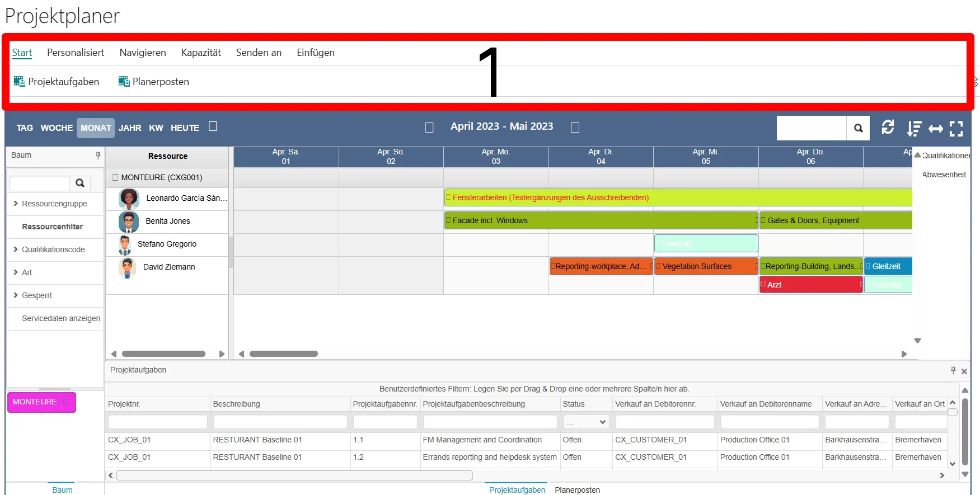
Task: Click the horizontal fit-width arrow icon
Action: pos(935,129)
